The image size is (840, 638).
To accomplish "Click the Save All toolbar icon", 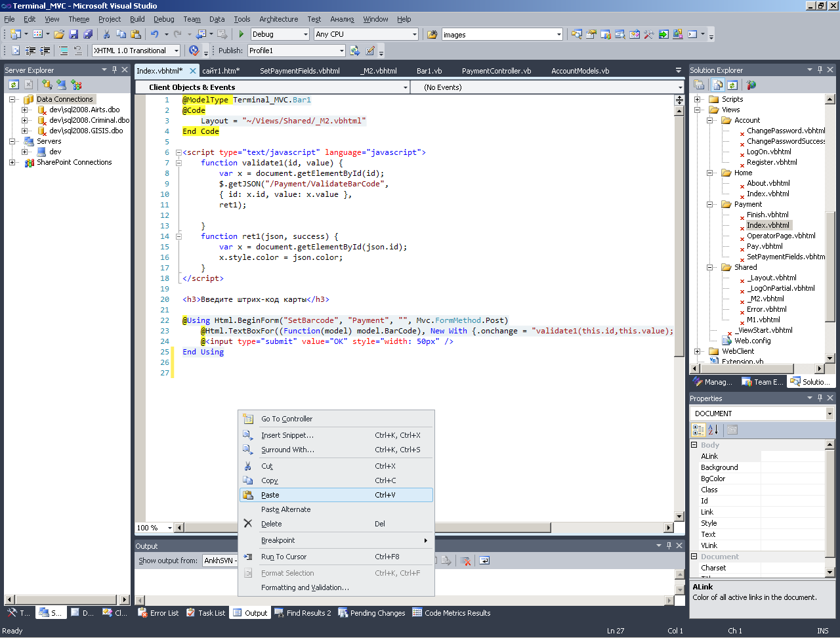I will coord(88,34).
